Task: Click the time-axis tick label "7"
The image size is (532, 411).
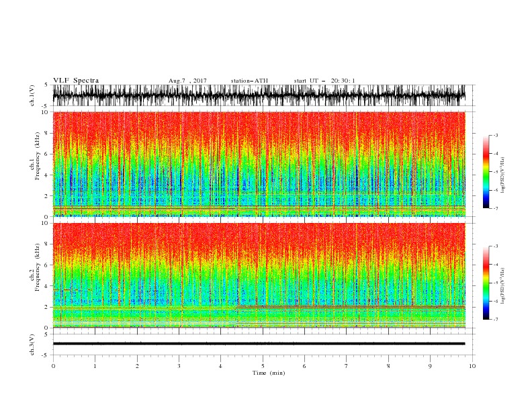Action: 347,366
